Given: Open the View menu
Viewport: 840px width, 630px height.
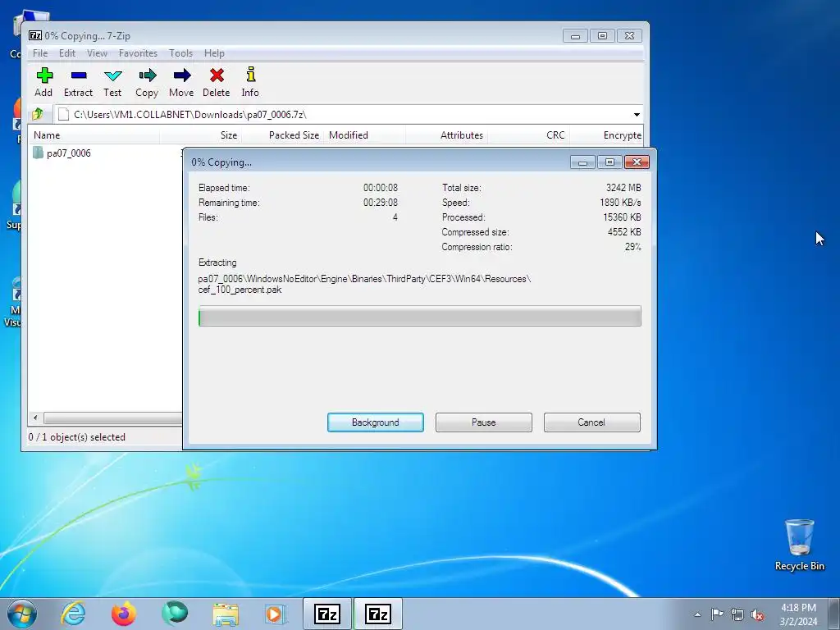Looking at the screenshot, I should (x=97, y=53).
